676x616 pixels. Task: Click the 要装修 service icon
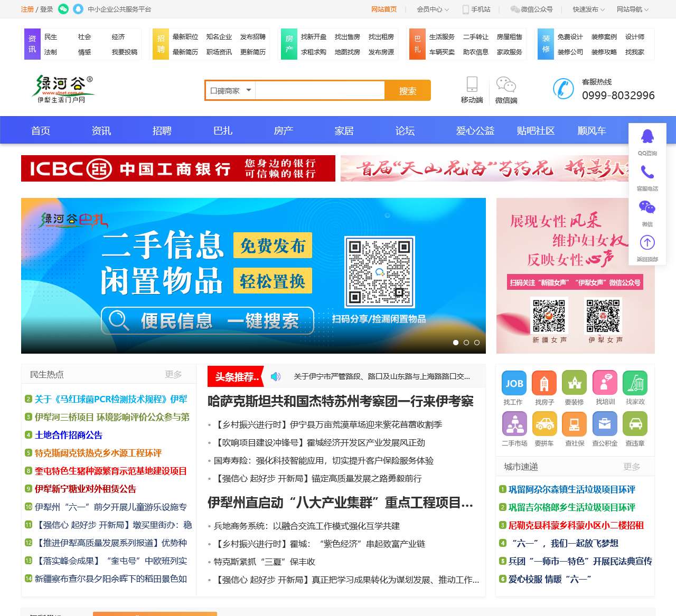(575, 383)
